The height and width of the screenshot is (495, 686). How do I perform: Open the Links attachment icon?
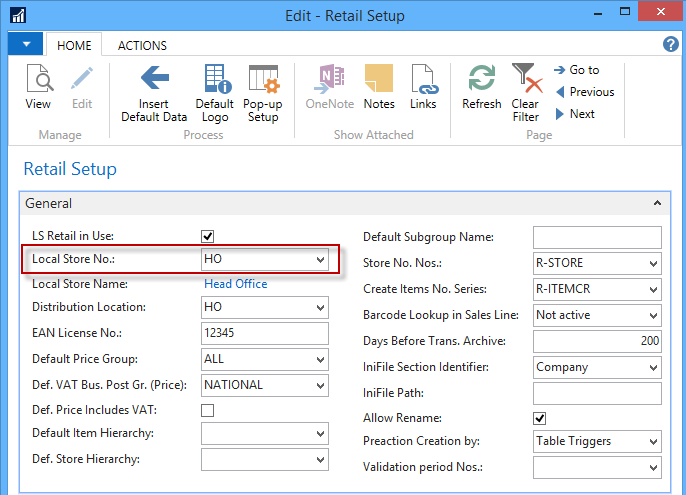click(423, 87)
